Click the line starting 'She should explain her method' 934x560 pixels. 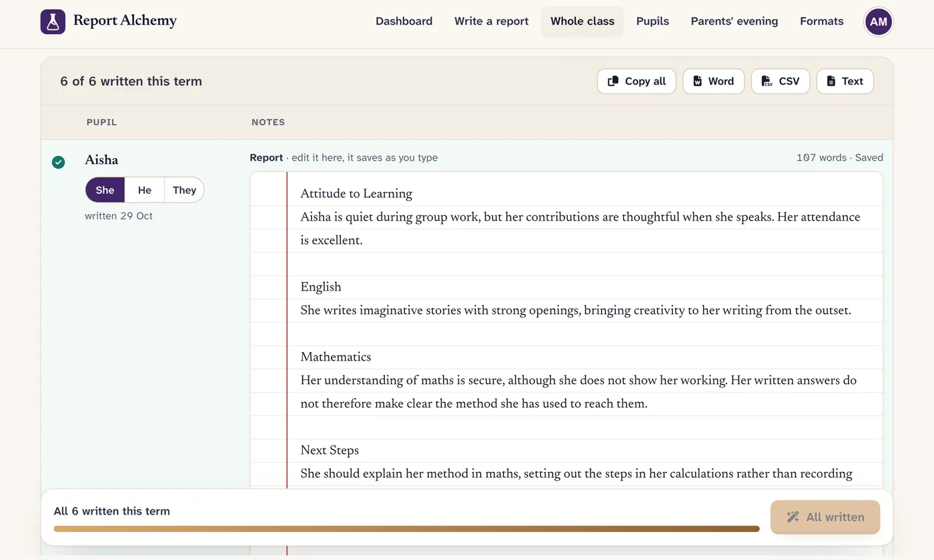coord(576,474)
